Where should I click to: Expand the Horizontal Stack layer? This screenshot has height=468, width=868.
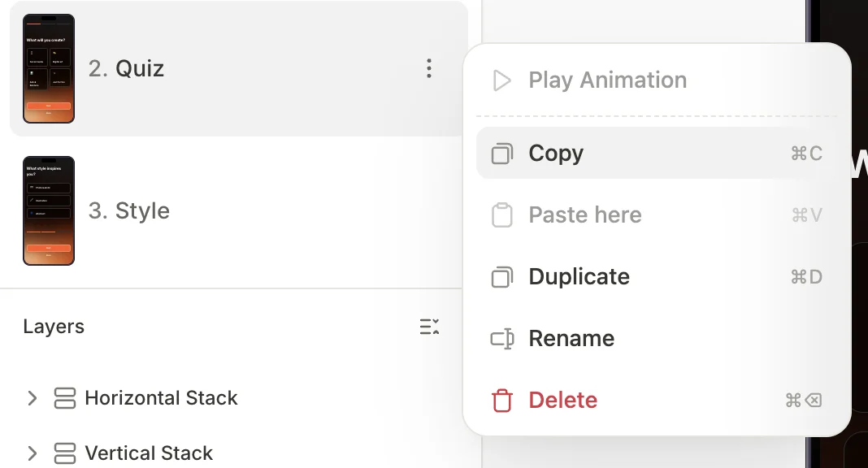[x=33, y=398]
